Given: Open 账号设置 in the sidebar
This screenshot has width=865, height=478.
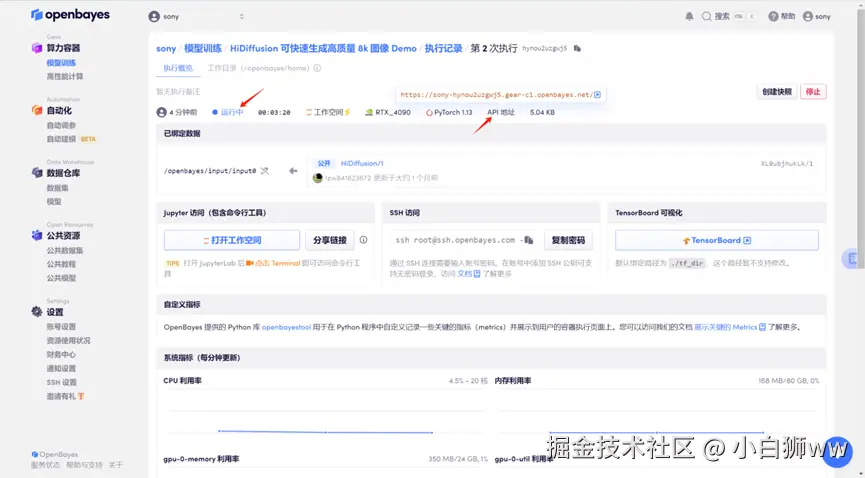Looking at the screenshot, I should pyautogui.click(x=61, y=327).
